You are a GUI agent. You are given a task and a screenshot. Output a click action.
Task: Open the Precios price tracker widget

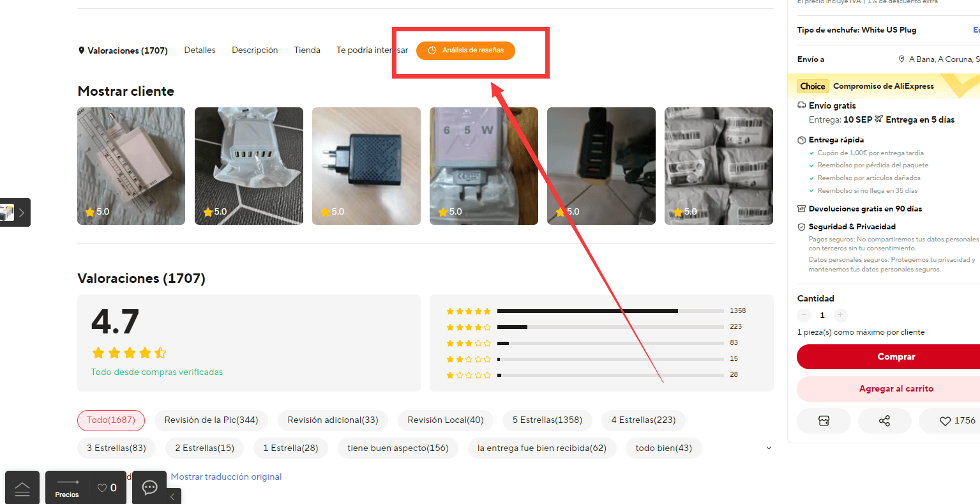pyautogui.click(x=67, y=488)
